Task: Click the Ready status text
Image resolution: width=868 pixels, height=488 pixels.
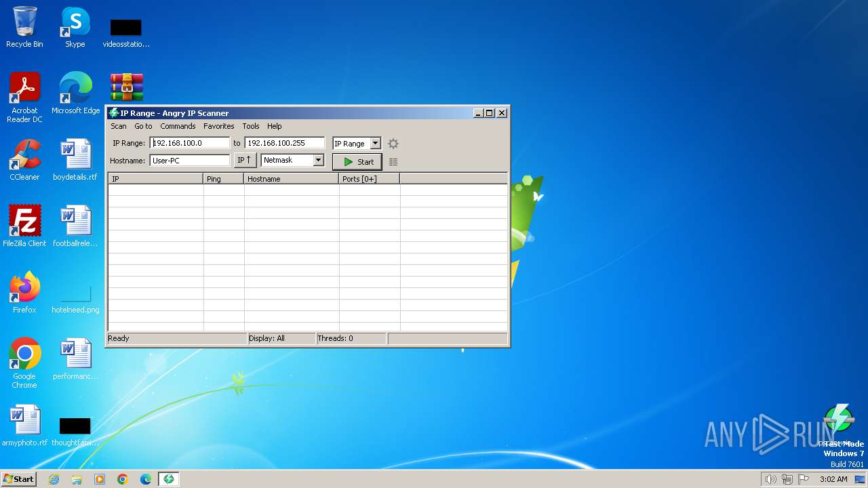Action: click(x=119, y=338)
